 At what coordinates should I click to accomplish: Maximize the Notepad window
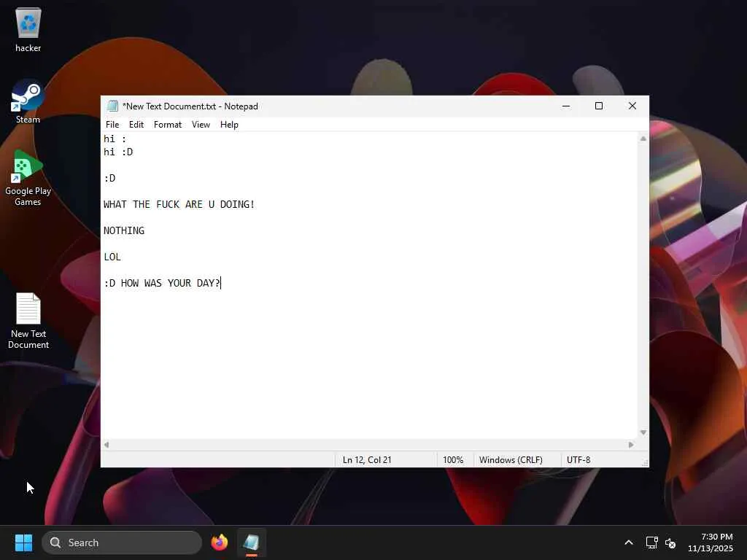pos(599,106)
